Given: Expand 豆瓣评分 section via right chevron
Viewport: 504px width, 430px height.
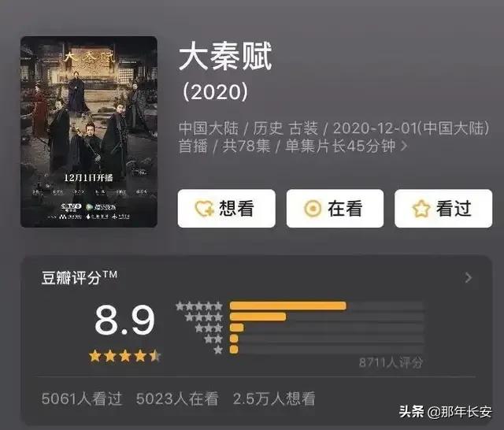Looking at the screenshot, I should tap(469, 278).
